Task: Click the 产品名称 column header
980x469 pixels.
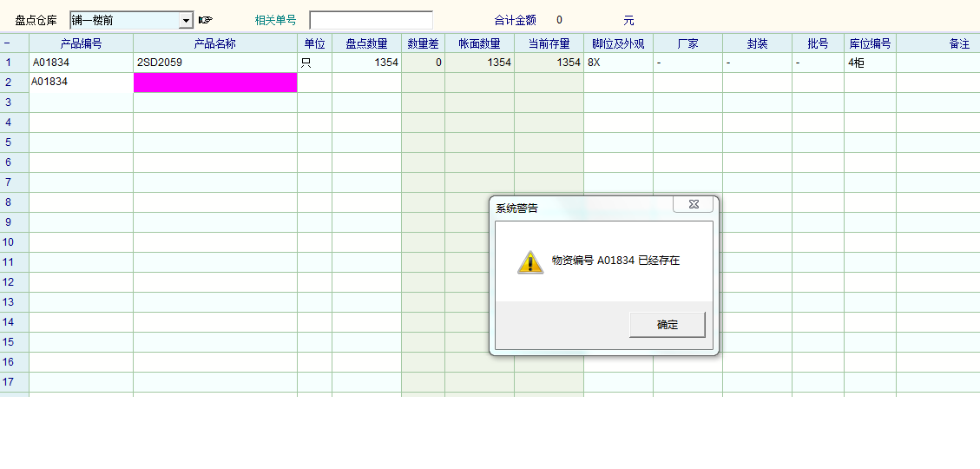Action: point(215,43)
